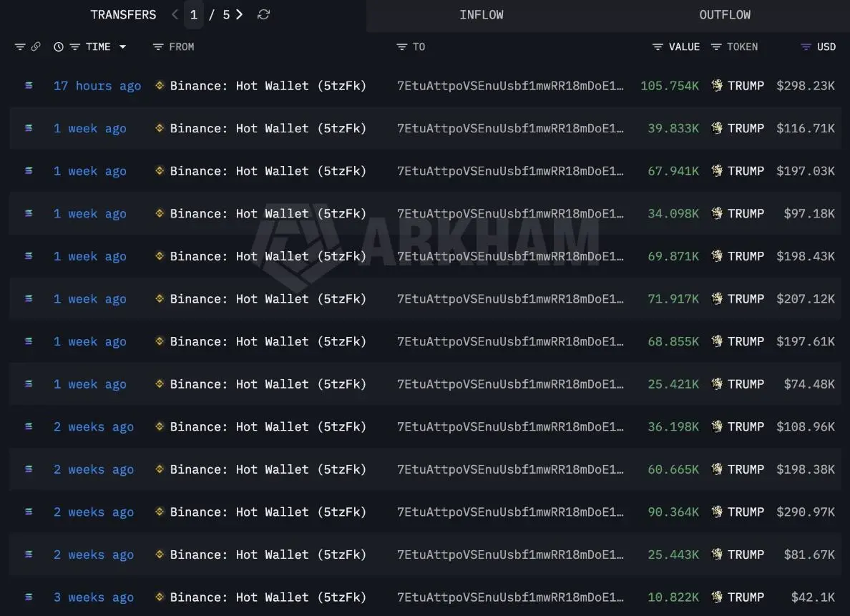
Task: Open chain icon on $108.96K row
Action: [29, 426]
